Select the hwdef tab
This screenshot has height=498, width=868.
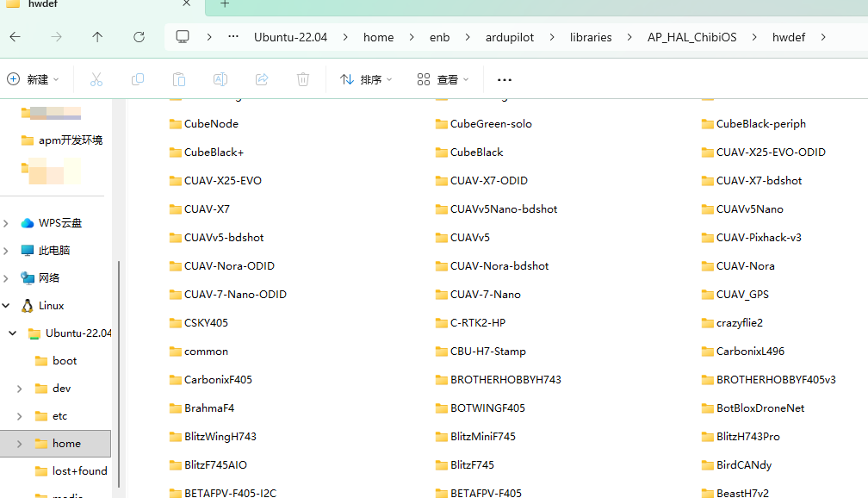pos(100,4)
